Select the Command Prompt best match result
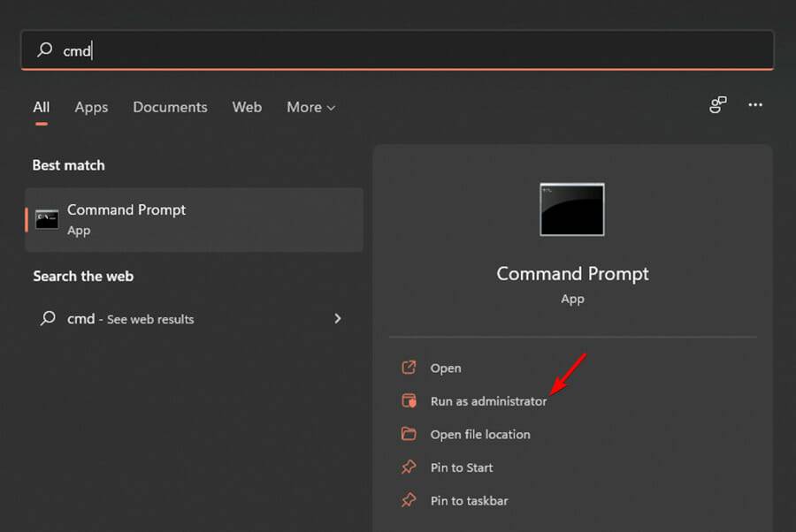The image size is (796, 532). (x=194, y=219)
